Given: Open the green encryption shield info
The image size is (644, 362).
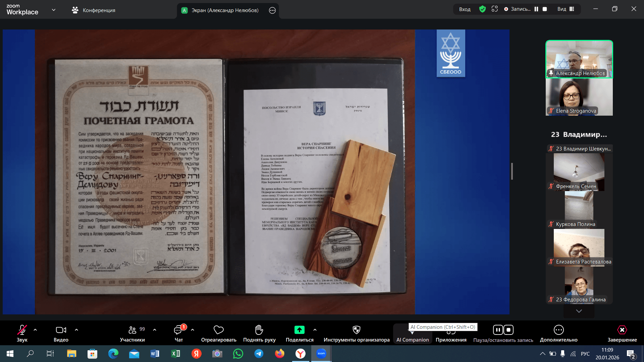Looking at the screenshot, I should tap(482, 9).
